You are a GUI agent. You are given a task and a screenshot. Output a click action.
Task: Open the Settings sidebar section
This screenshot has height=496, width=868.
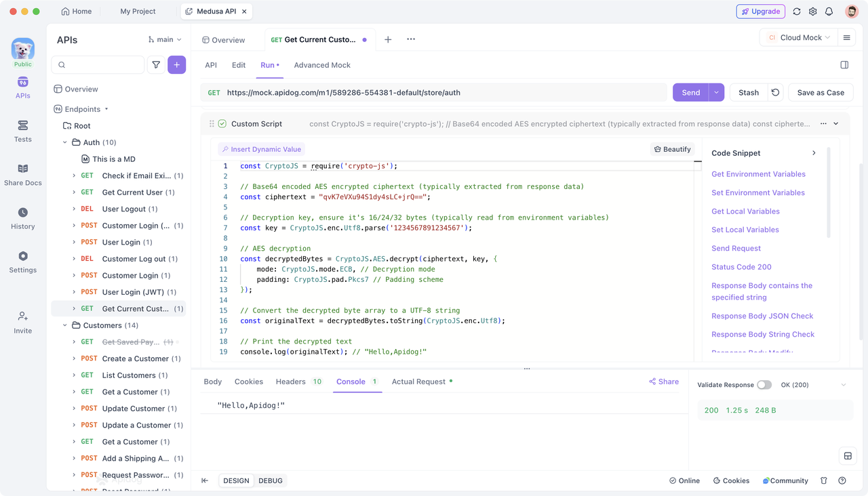coord(22,262)
